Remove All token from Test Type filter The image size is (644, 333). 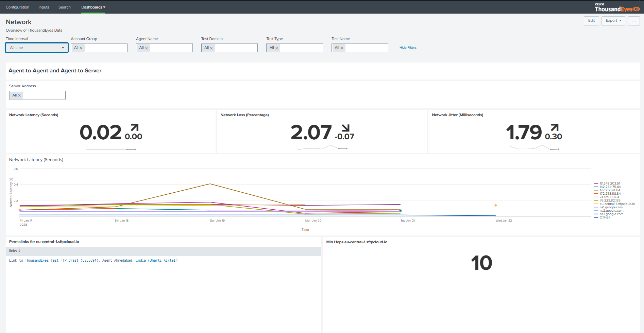click(277, 48)
